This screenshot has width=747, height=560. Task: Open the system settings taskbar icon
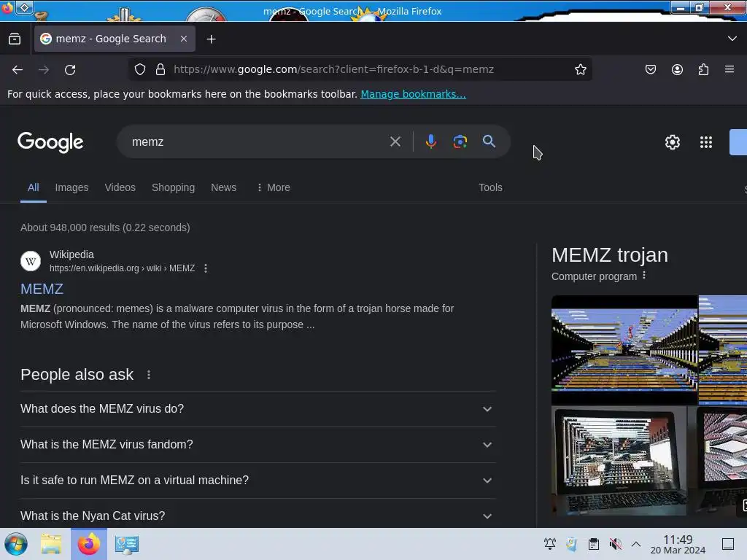(127, 544)
